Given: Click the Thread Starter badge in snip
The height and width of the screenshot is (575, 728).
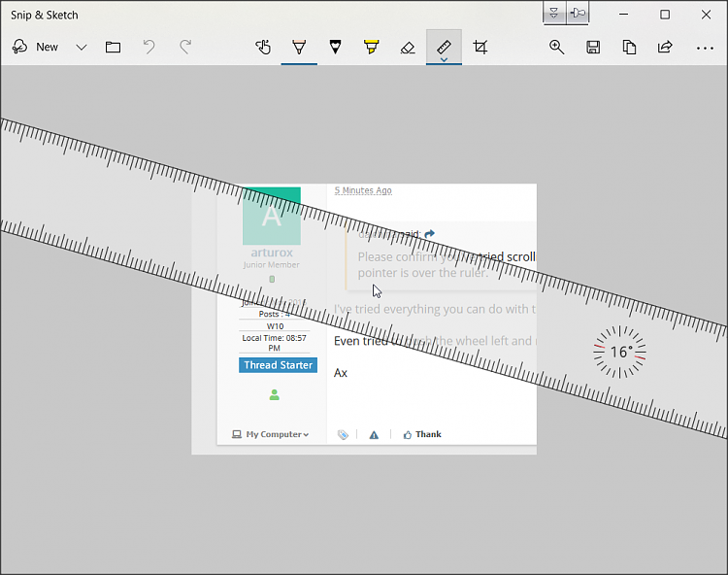Looking at the screenshot, I should click(x=279, y=365).
